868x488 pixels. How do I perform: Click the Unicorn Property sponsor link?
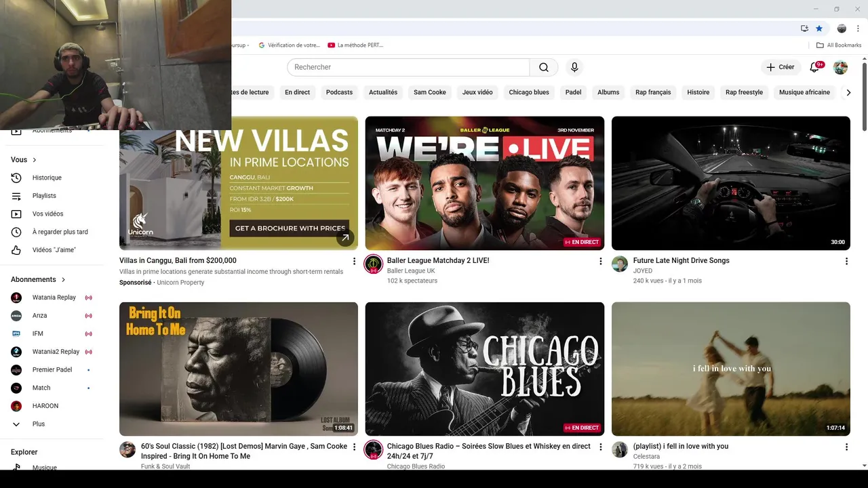(180, 283)
